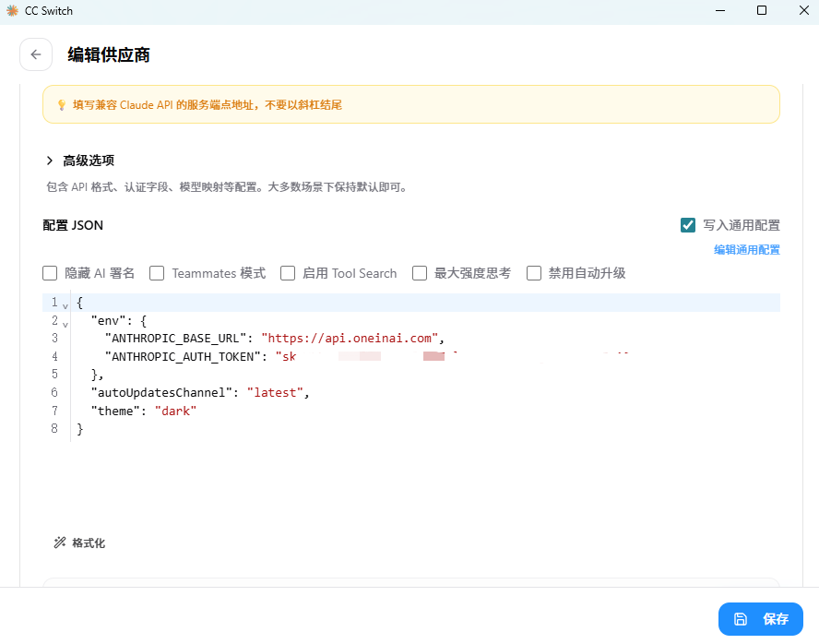
Task: Click the "dark" theme value on line 7
Action: coord(175,411)
